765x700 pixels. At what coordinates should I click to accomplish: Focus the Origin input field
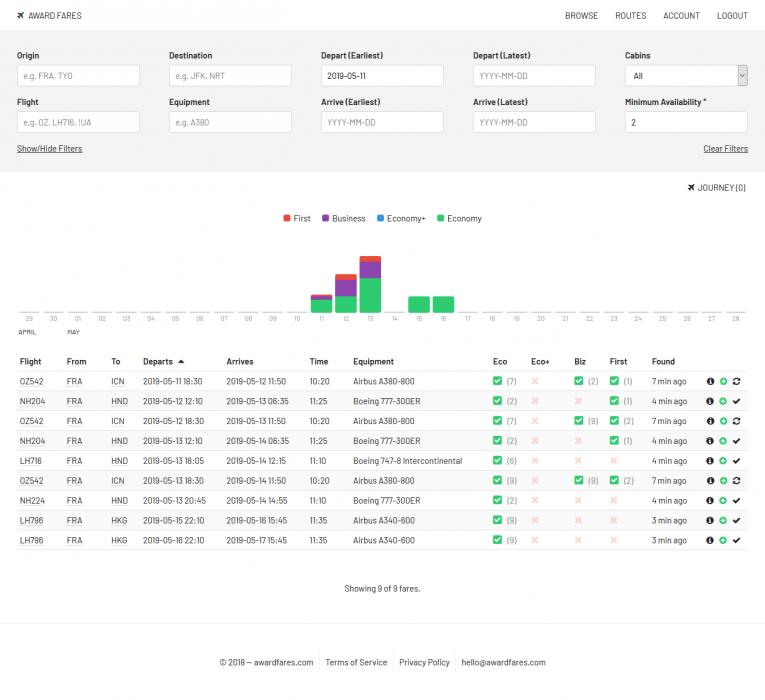tap(78, 75)
